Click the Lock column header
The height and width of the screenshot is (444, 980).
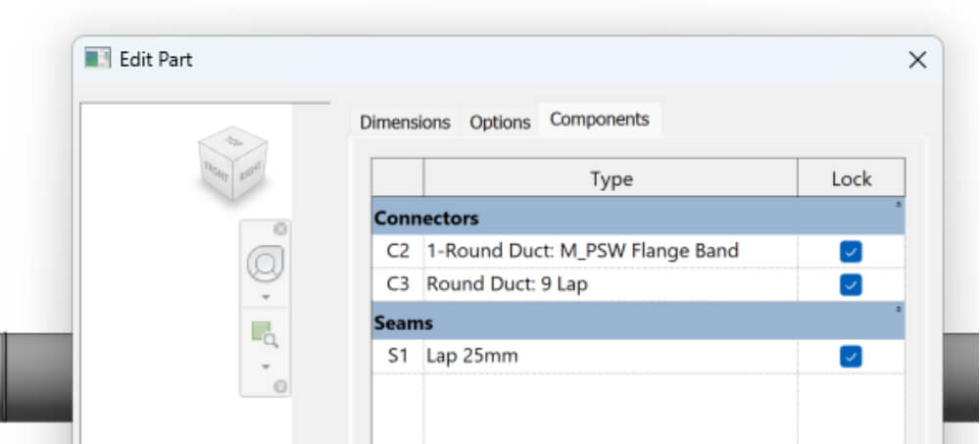[852, 178]
